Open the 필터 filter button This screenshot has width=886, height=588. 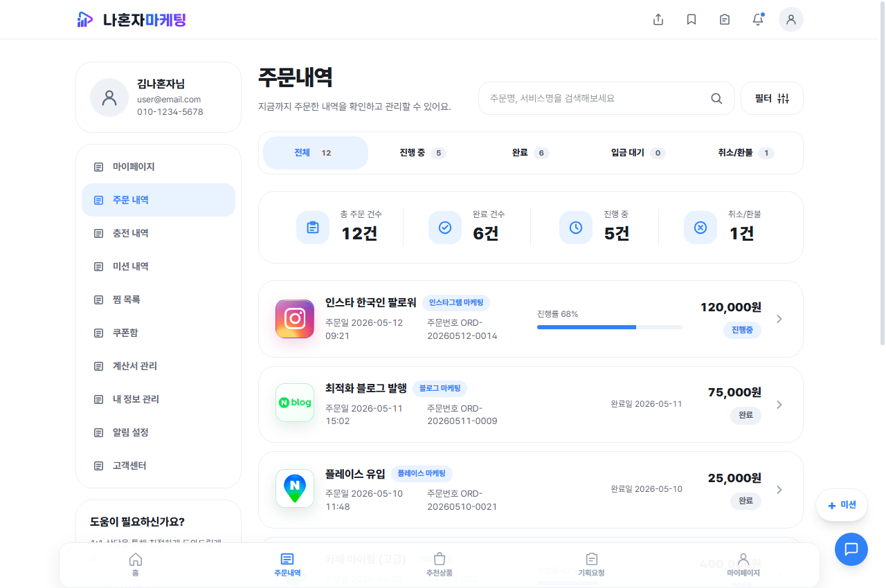point(772,98)
